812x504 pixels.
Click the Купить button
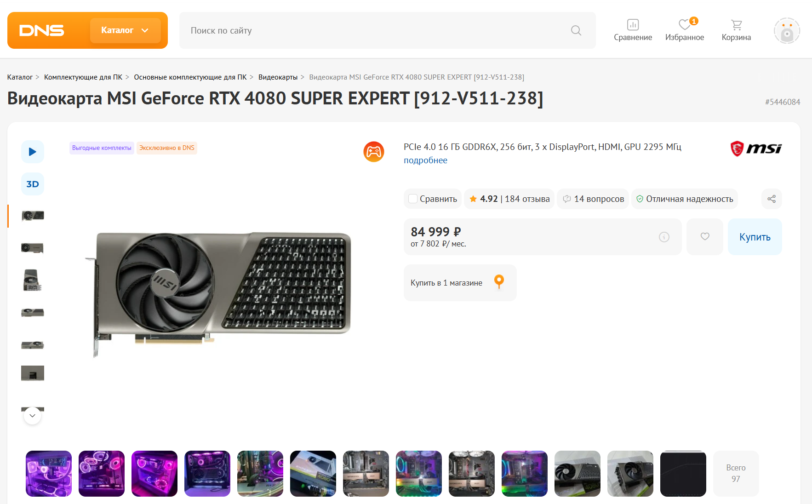coord(755,237)
